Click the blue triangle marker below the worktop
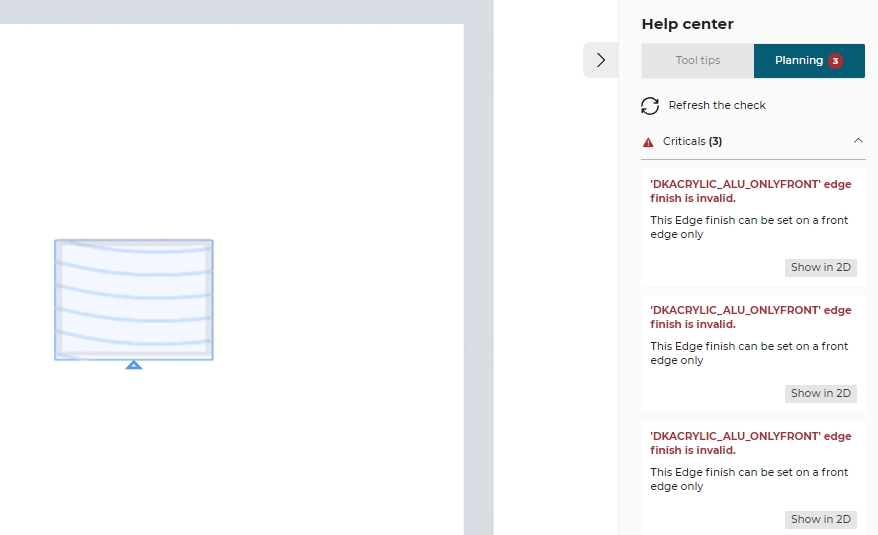878x535 pixels. pos(134,365)
